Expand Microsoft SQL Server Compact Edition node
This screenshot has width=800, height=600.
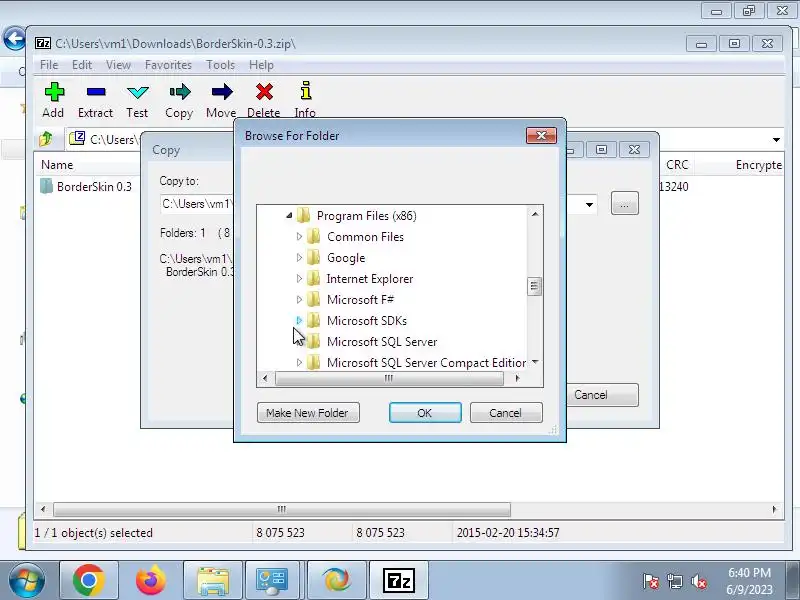(299, 362)
